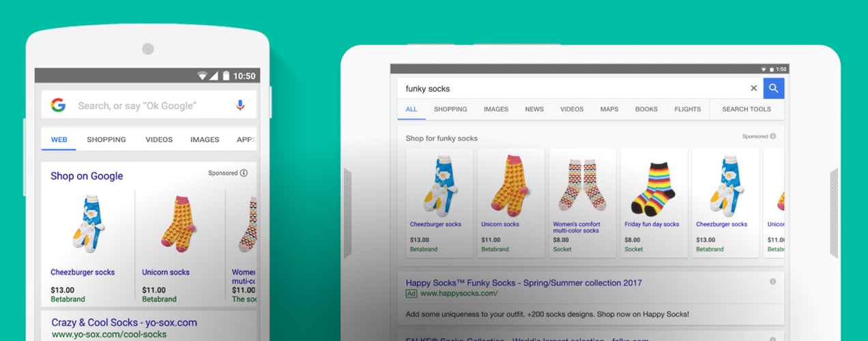
Task: Click the Ad badge near happysocks.com
Action: (411, 294)
